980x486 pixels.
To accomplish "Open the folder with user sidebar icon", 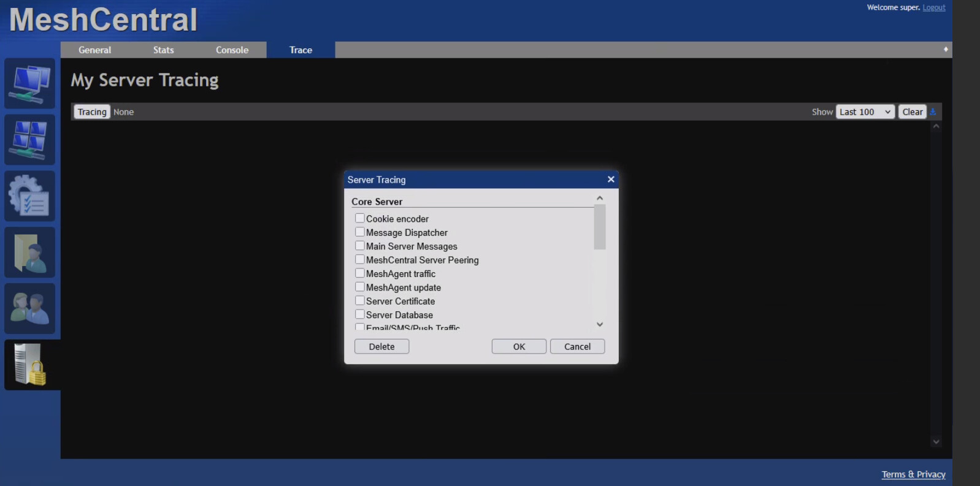I will [29, 252].
